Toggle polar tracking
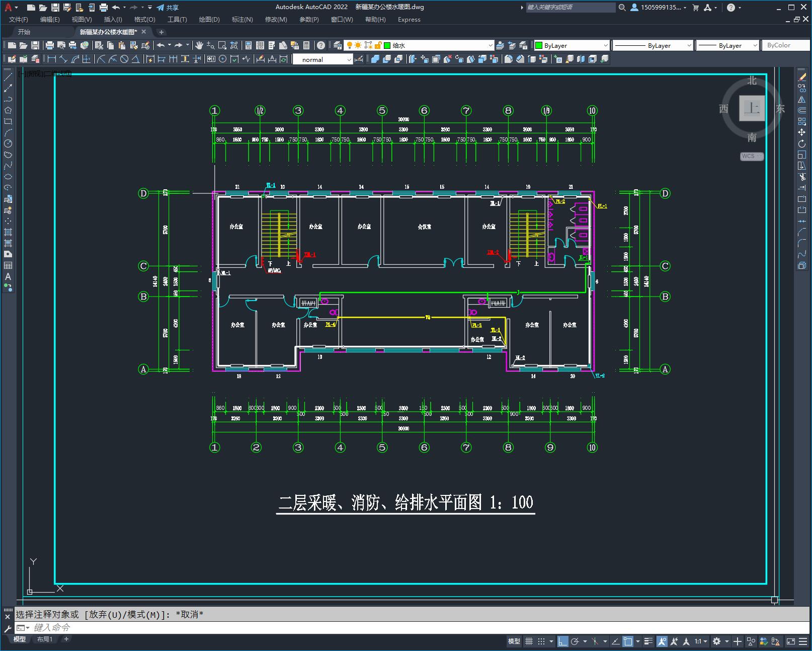The height and width of the screenshot is (651, 812). (575, 641)
